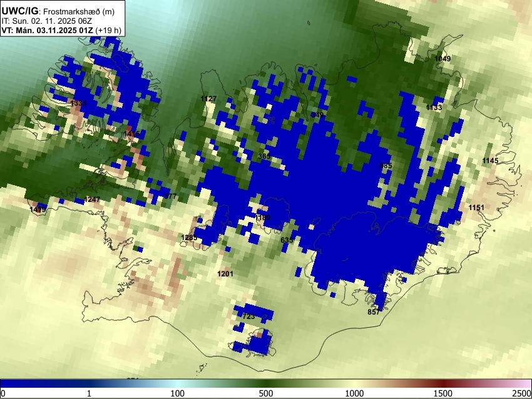Click the 2500 tick on the color scale
The image size is (532, 399).
pos(522,393)
